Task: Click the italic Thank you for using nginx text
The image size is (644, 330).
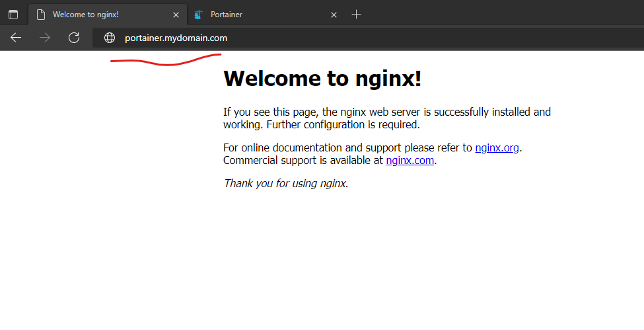Action: pos(285,183)
